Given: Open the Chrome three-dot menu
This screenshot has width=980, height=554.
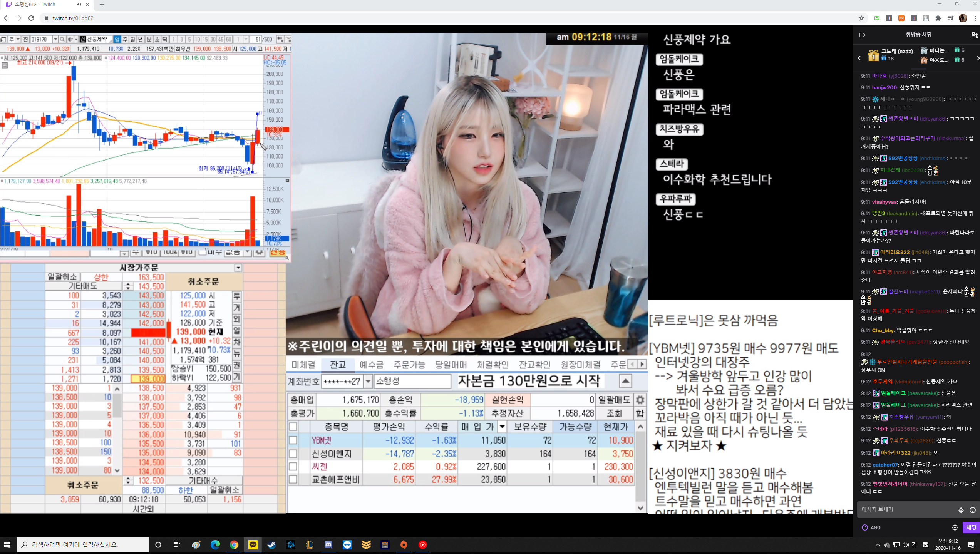Looking at the screenshot, I should coord(975,18).
